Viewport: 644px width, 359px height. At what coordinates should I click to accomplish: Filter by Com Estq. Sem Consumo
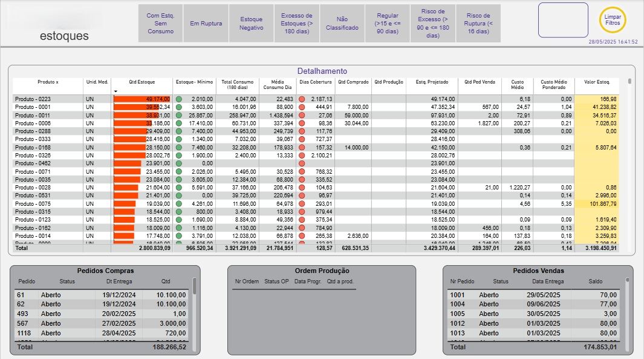[x=161, y=24]
